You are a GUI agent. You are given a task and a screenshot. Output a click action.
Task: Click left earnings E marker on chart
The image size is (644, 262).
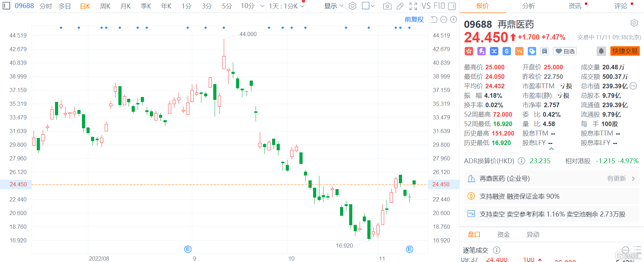(188, 249)
